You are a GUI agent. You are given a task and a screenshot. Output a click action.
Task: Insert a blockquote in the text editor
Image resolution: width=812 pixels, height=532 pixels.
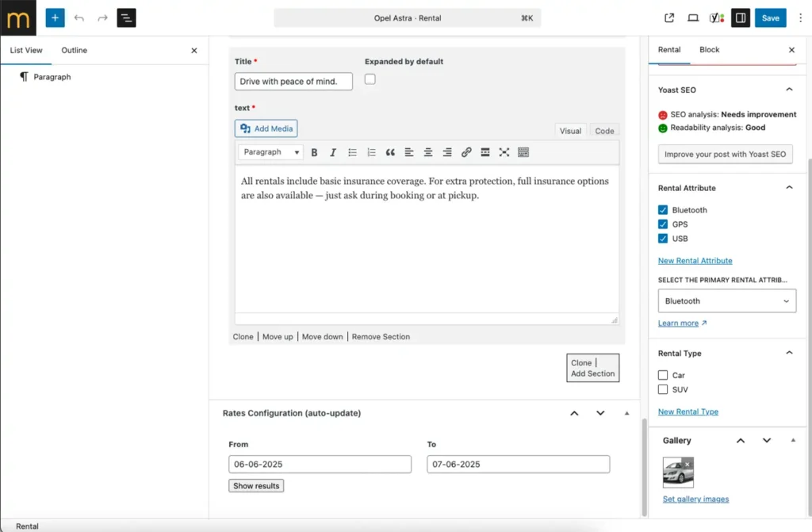(x=390, y=152)
